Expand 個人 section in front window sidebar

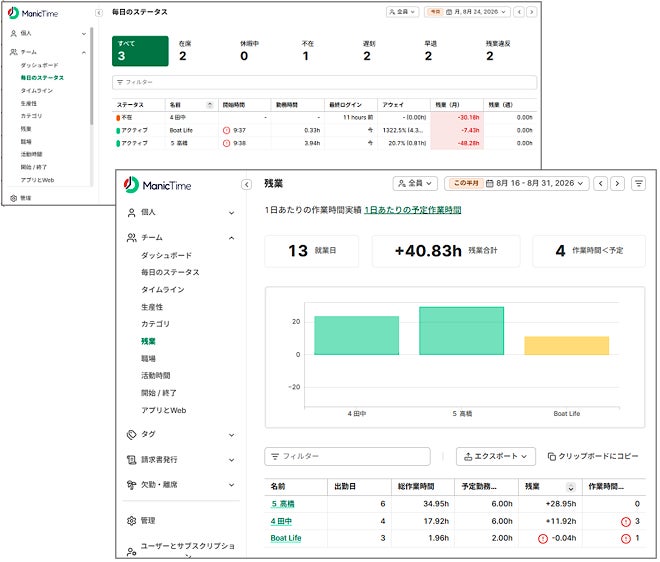pyautogui.click(x=232, y=213)
